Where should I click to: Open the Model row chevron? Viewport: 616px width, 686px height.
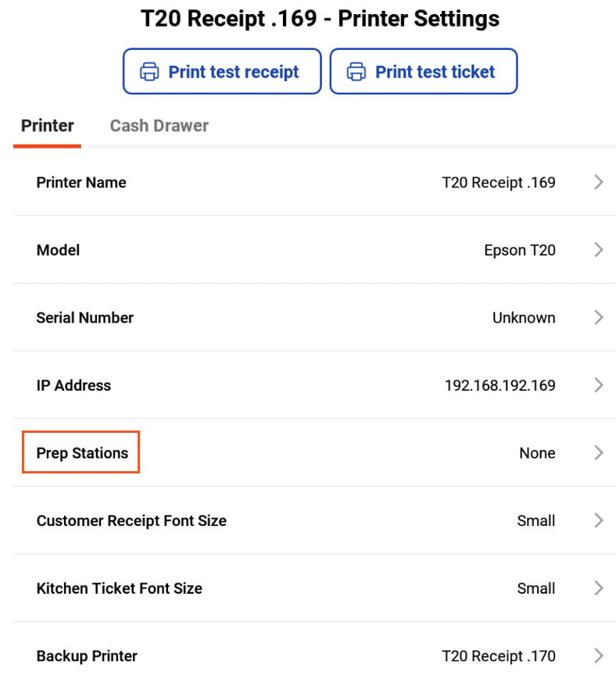599,250
